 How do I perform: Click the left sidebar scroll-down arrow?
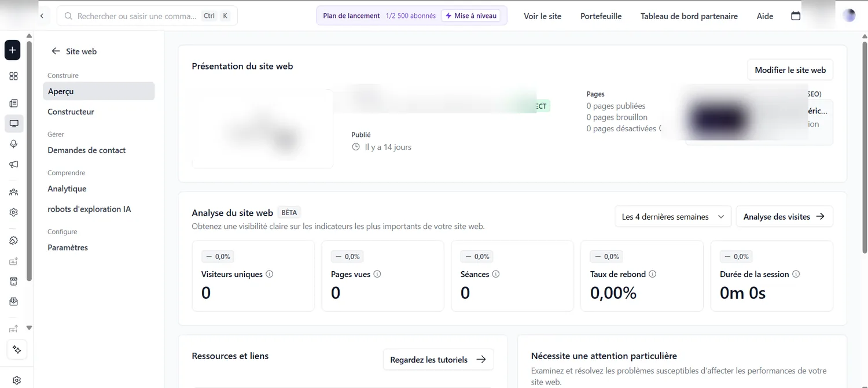[x=29, y=328]
